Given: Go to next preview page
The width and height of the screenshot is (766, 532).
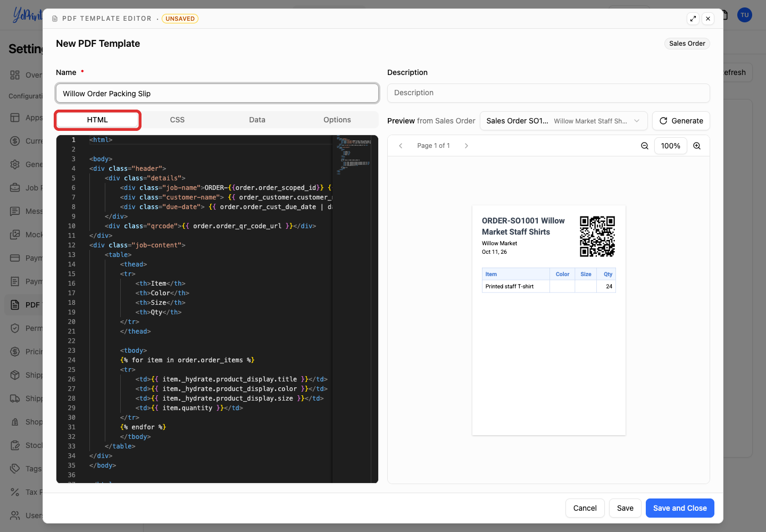Looking at the screenshot, I should 467,146.
